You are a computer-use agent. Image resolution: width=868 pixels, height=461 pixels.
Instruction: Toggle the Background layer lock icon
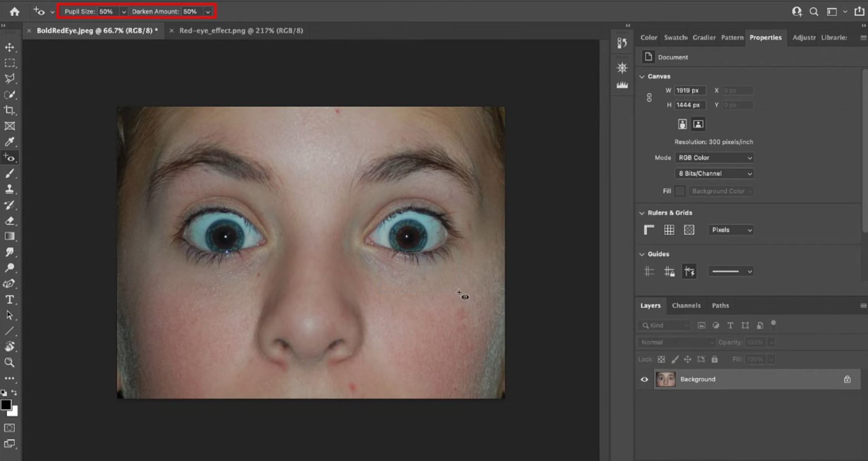(x=847, y=379)
